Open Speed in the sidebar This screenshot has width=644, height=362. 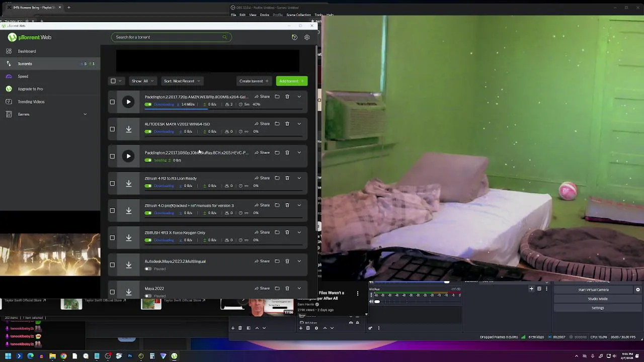coord(23,76)
